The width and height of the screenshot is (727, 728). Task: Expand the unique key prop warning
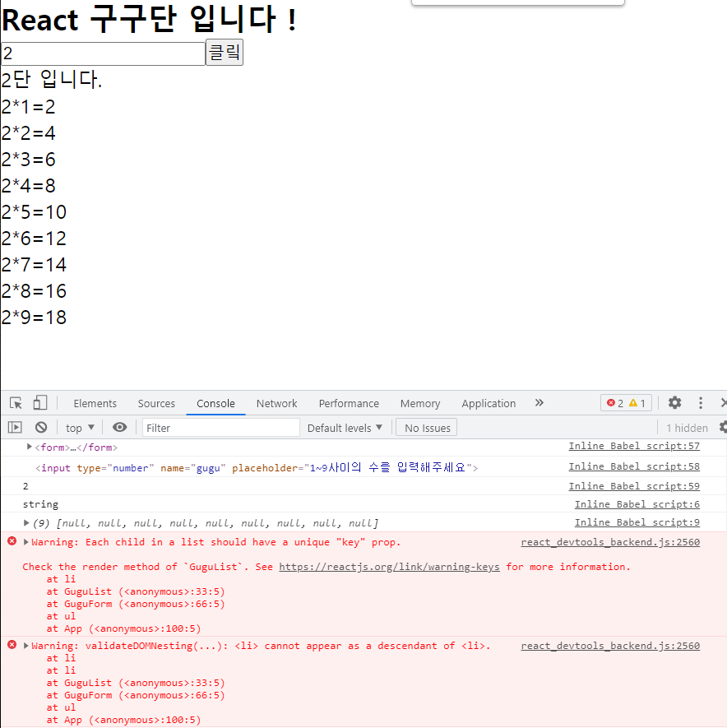[x=26, y=542]
